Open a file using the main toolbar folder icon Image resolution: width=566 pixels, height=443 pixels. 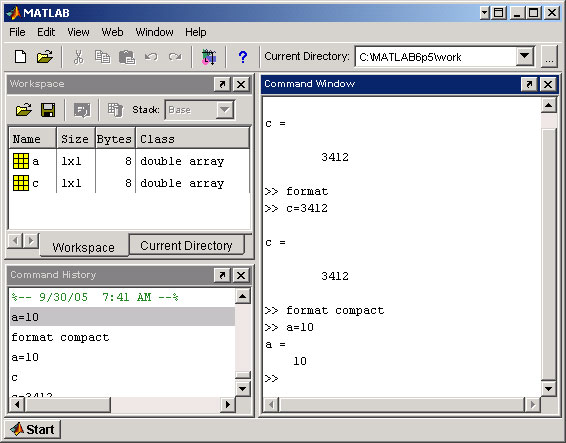pyautogui.click(x=44, y=57)
